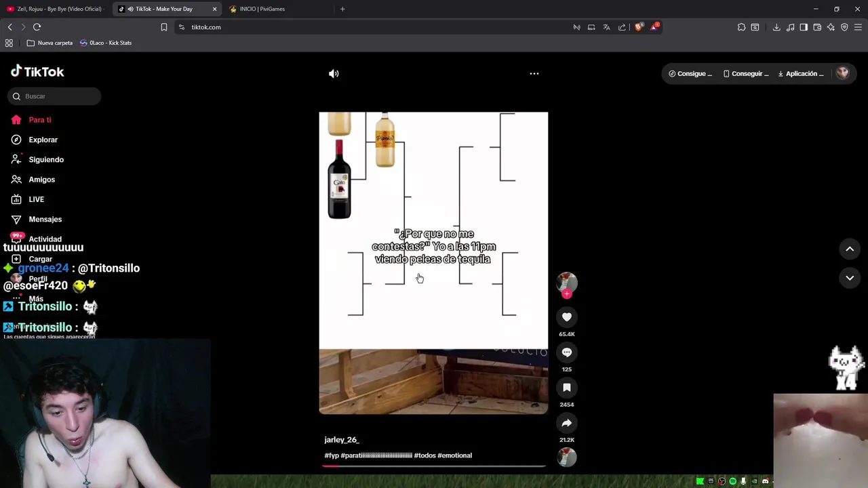Open Brave Shields lion icon
The width and height of the screenshot is (868, 488).
639,27
